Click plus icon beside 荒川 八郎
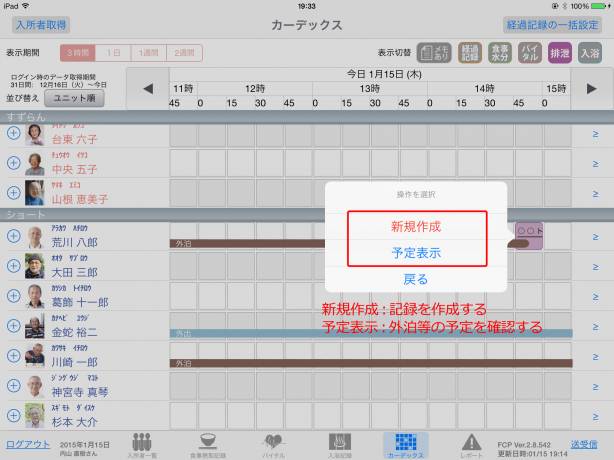This screenshot has height=460, width=614. pyautogui.click(x=13, y=237)
